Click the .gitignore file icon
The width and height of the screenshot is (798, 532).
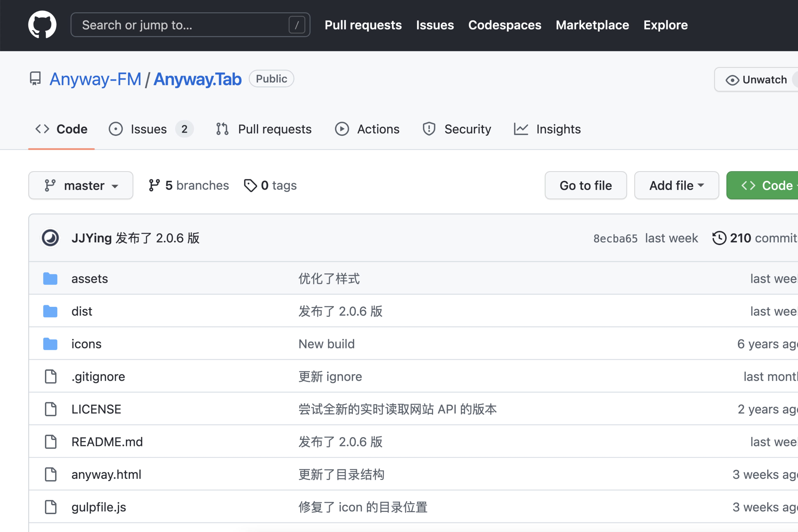point(51,377)
